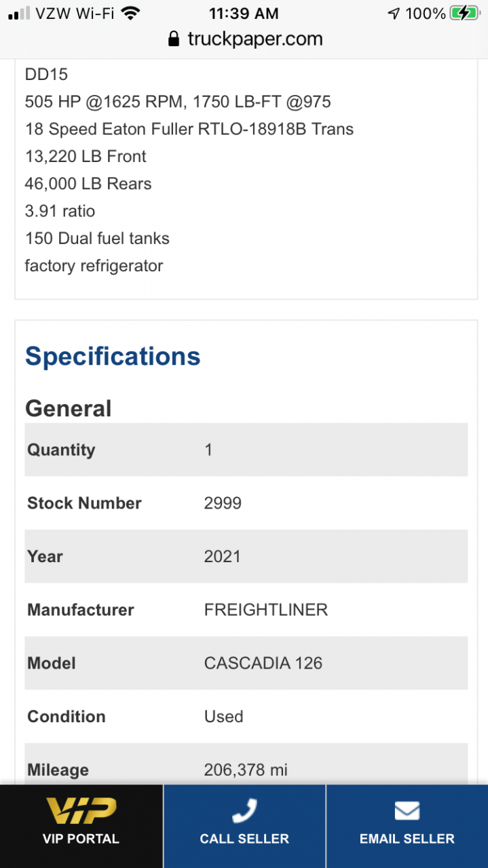The width and height of the screenshot is (488, 868).
Task: Email the seller via EMAIL SELLER
Action: coord(407,826)
